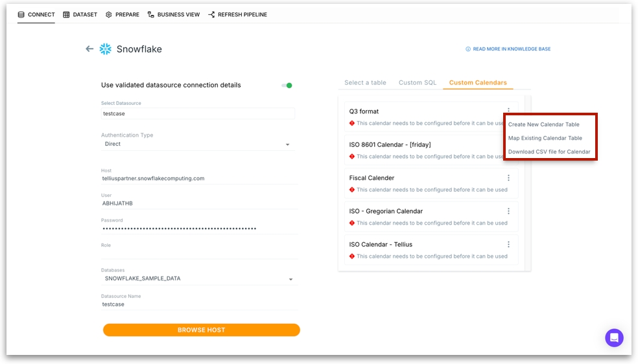Toggle validated datasource connection details switch

point(287,85)
